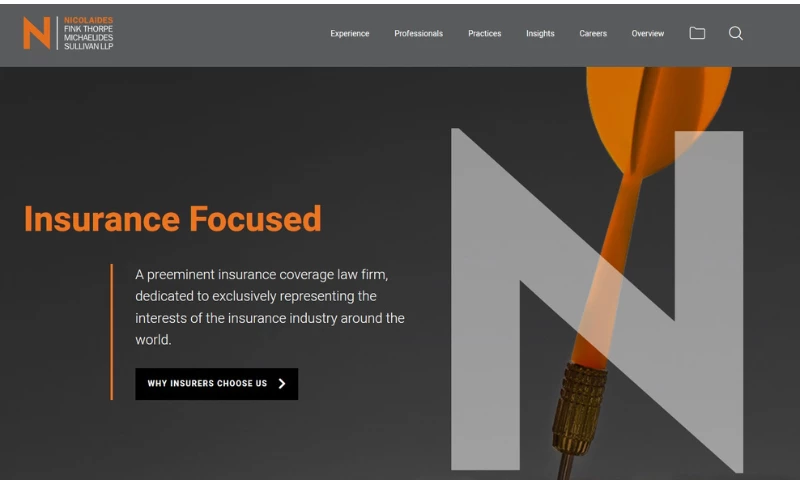Open the Insights section
The image size is (800, 480).
tap(540, 34)
